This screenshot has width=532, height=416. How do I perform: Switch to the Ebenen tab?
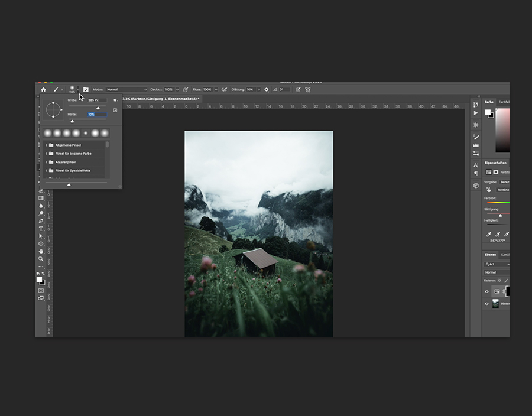pos(491,255)
